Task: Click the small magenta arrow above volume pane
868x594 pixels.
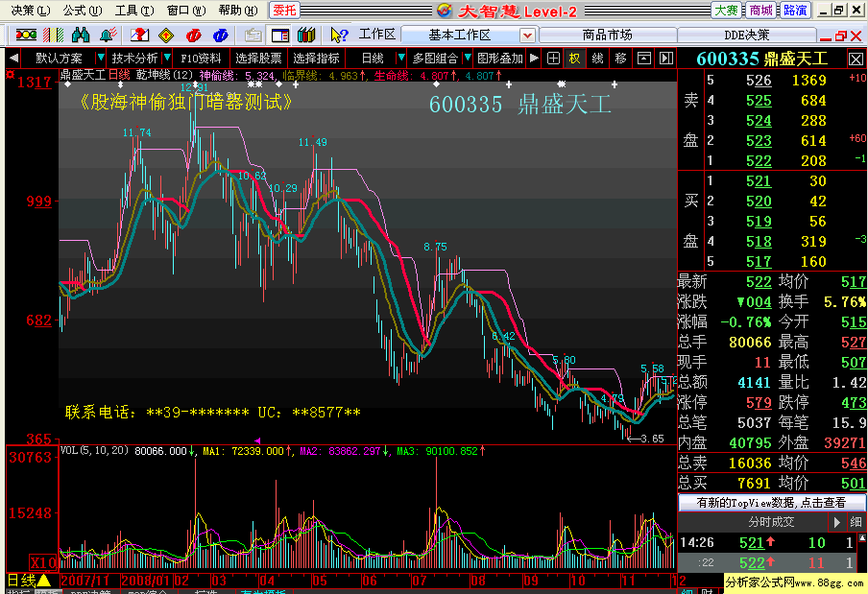Action: (x=257, y=440)
